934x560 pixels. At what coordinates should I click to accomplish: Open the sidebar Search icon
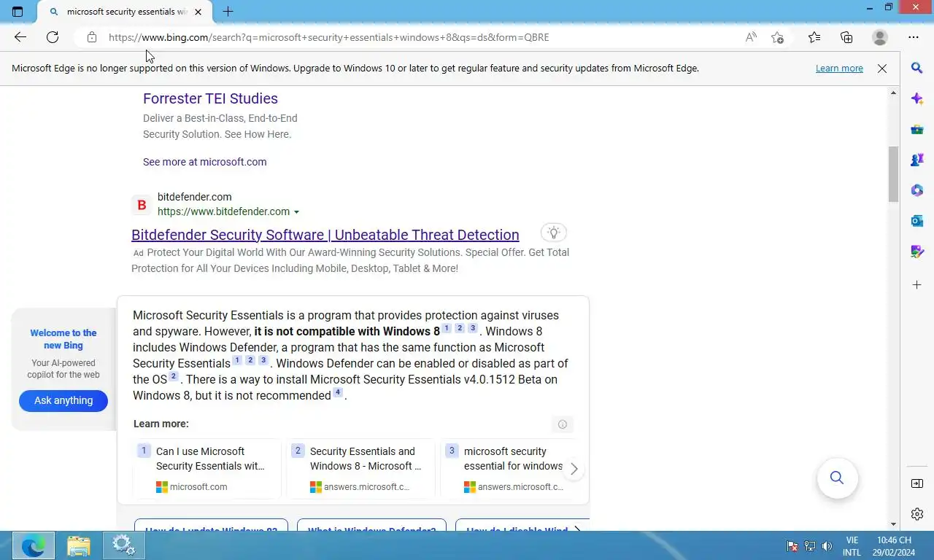(x=917, y=68)
